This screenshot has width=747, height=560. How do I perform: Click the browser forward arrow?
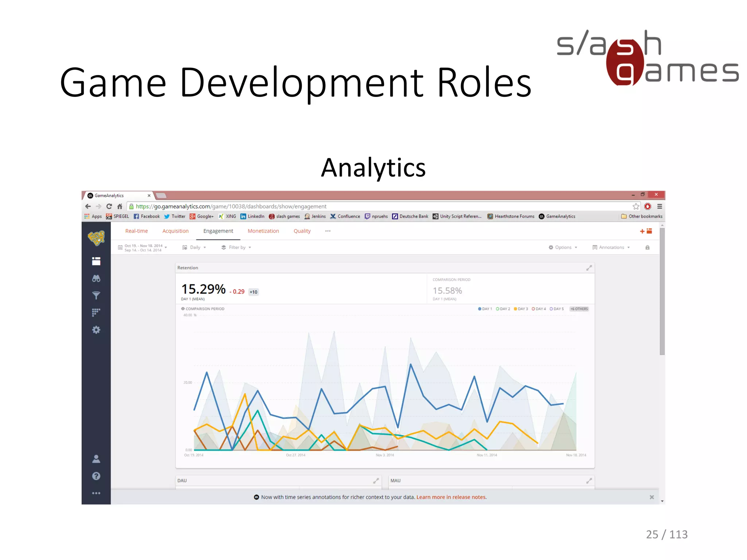[x=98, y=206]
